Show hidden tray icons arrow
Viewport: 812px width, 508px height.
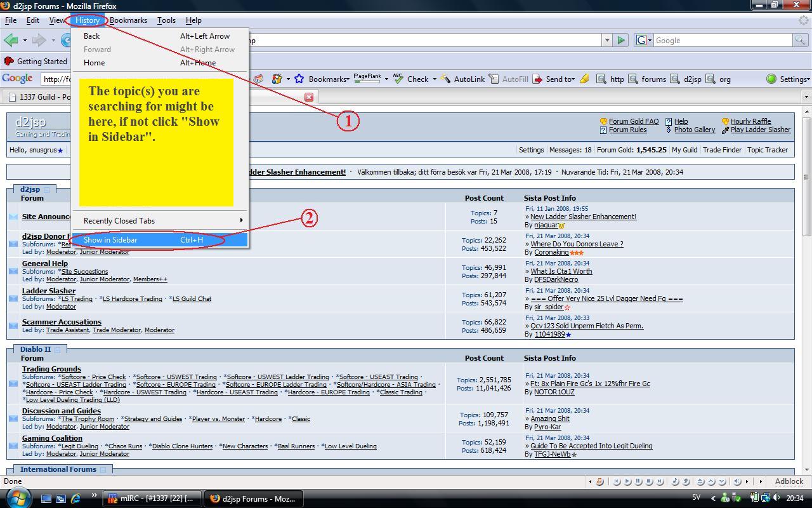pos(712,498)
